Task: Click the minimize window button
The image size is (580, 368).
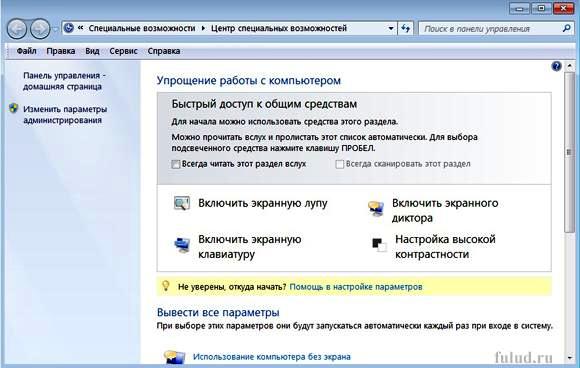Action: pyautogui.click(x=519, y=9)
